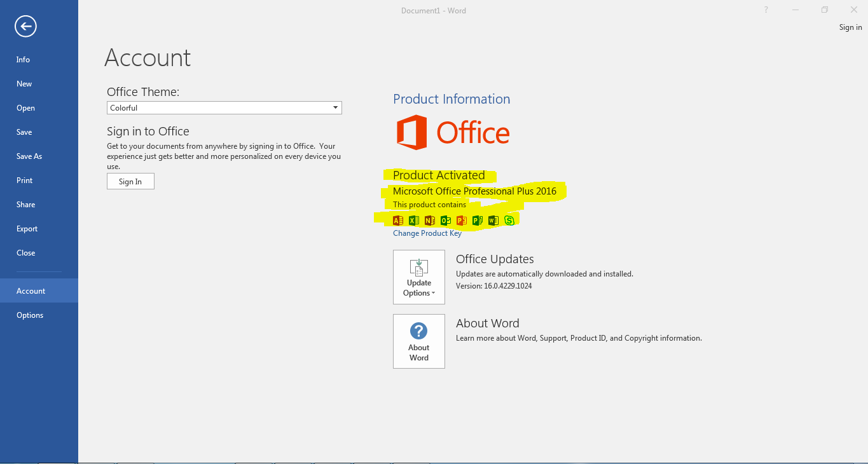Open the Update Options menu button

[x=419, y=277]
